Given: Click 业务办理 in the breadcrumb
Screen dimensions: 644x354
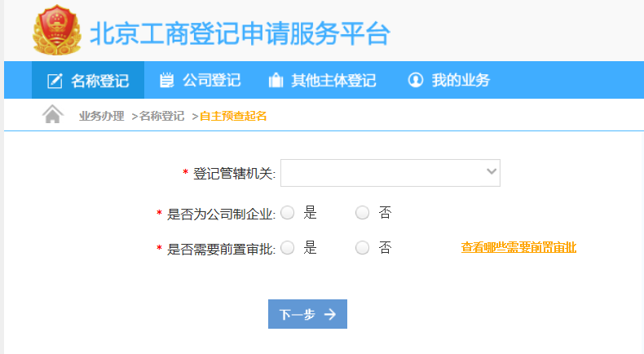Looking at the screenshot, I should coord(101,116).
